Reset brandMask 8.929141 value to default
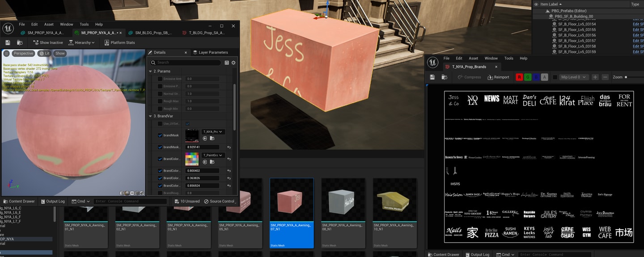This screenshot has width=644, height=257. pyautogui.click(x=229, y=147)
